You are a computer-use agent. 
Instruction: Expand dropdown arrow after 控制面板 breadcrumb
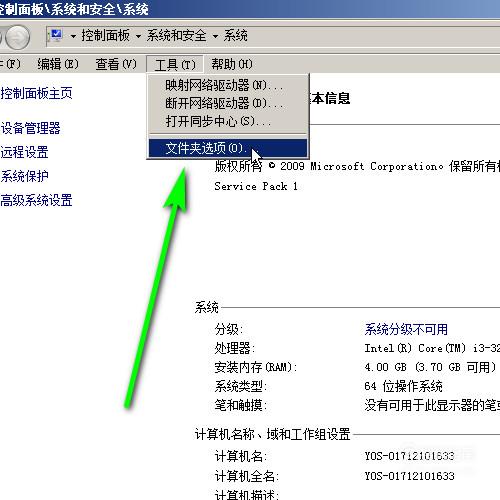click(138, 36)
